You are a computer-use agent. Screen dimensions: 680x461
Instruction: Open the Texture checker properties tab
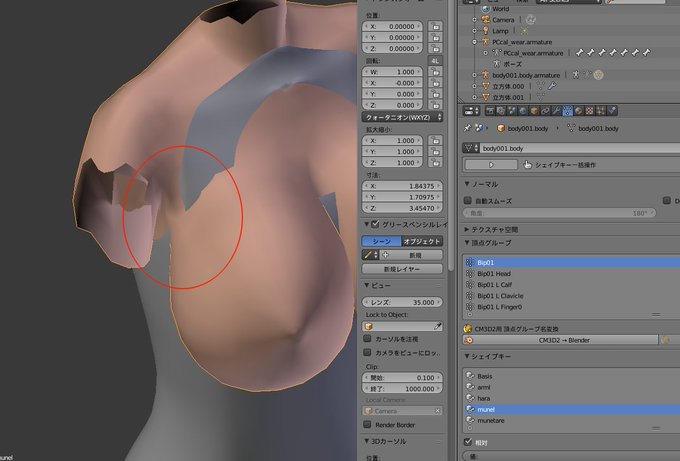[x=590, y=111]
